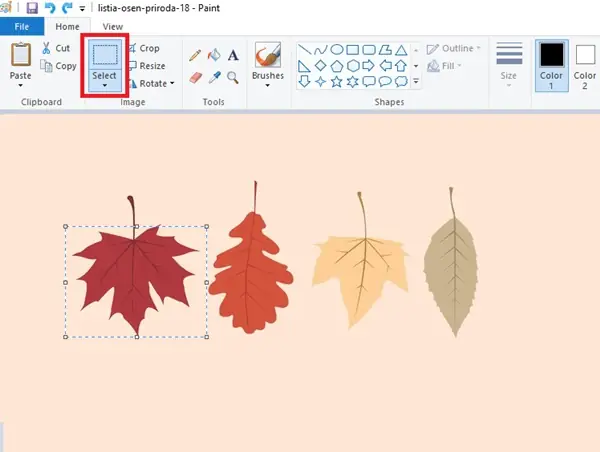The width and height of the screenshot is (600, 452).
Task: Click the Save icon in the title bar
Action: click(32, 8)
